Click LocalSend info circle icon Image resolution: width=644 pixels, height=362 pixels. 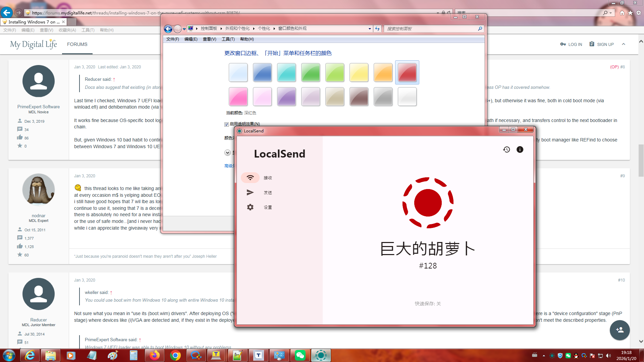[520, 149]
